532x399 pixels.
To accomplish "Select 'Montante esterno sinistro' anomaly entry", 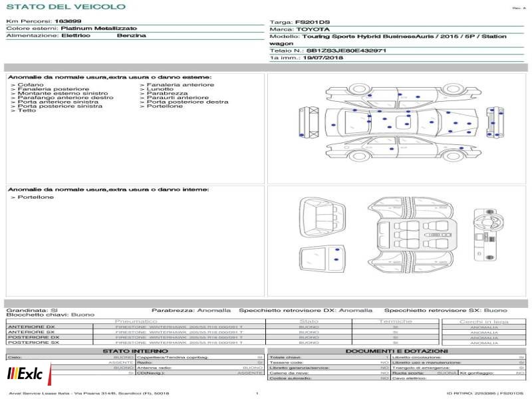I will (63, 93).
